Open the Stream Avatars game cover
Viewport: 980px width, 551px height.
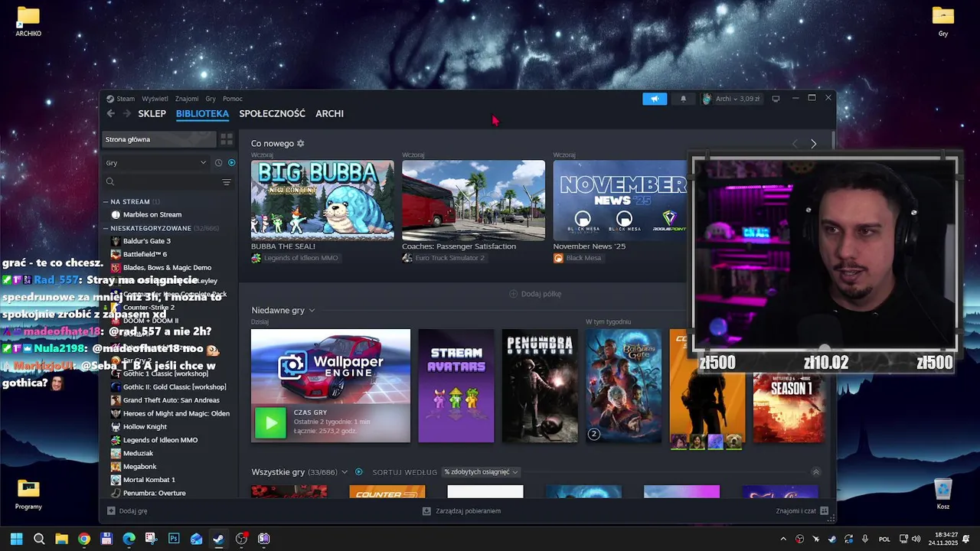pyautogui.click(x=456, y=386)
